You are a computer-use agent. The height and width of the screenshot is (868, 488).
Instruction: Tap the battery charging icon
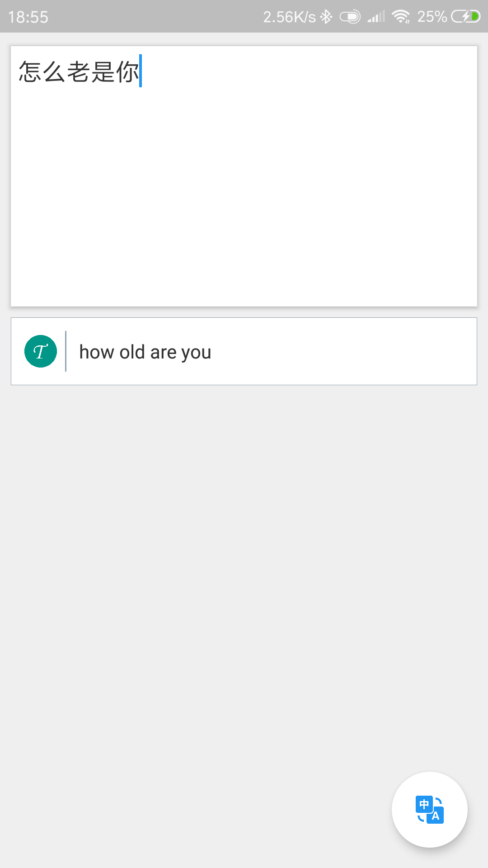tap(466, 17)
